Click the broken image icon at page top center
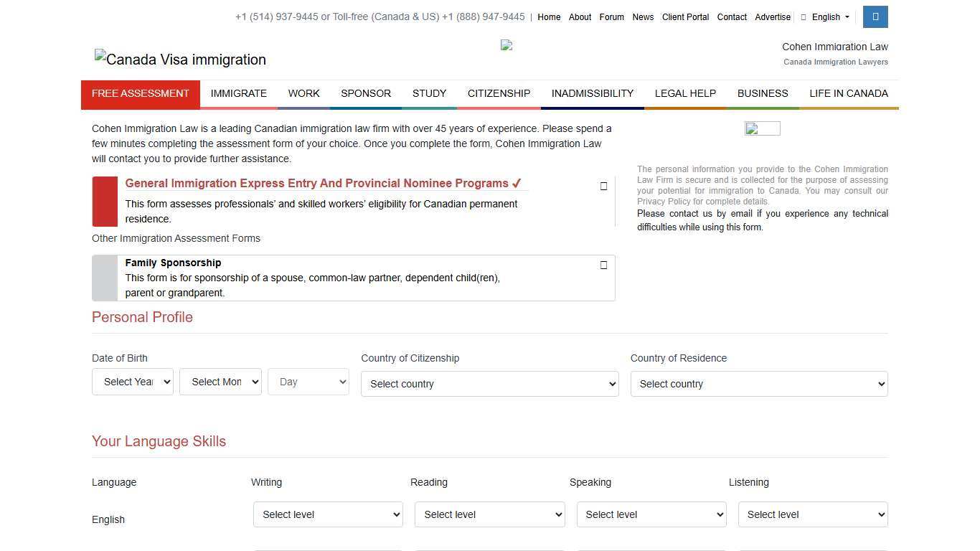Viewport: 980px width, 551px height. (x=506, y=44)
